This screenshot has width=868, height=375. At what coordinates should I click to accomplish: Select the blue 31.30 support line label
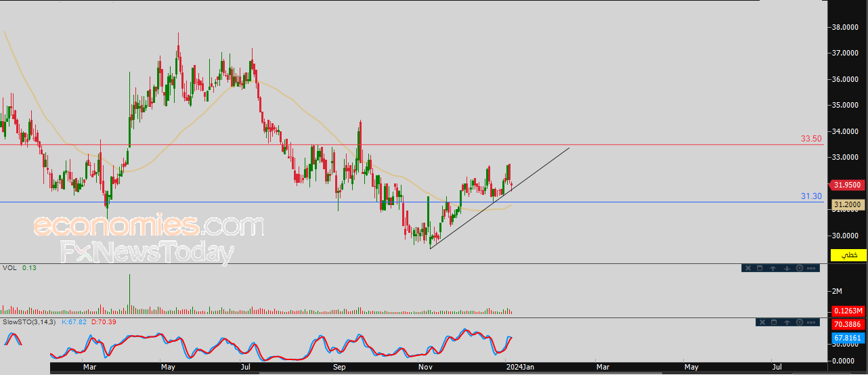811,196
